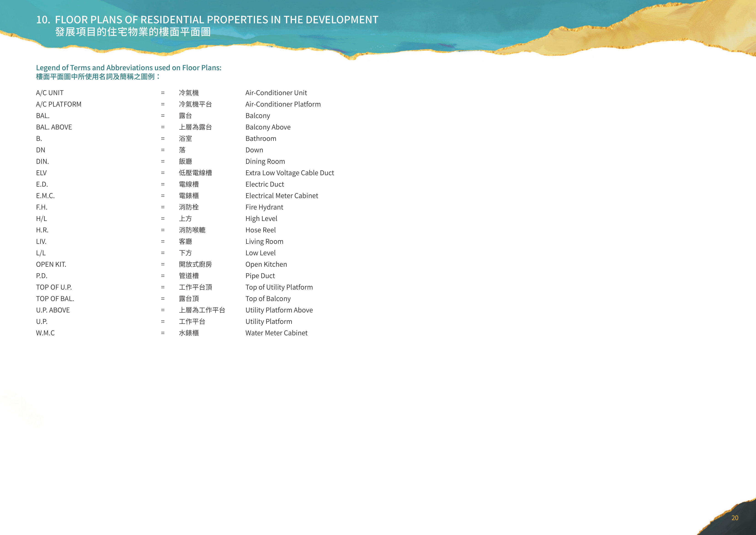Screen dimensions: 756x535
Task: Click the text 'Living Room'
Action: [264, 242]
